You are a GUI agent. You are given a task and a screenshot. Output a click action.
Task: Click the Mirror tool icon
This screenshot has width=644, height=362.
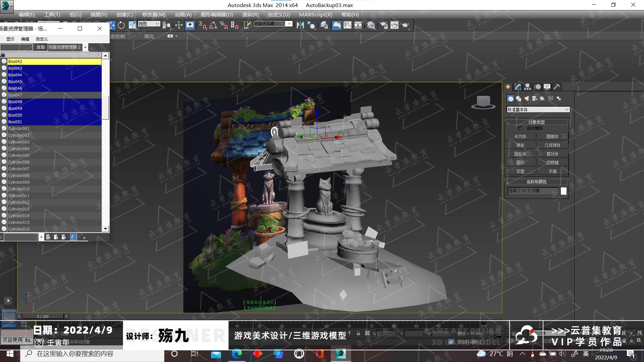tap(300, 25)
